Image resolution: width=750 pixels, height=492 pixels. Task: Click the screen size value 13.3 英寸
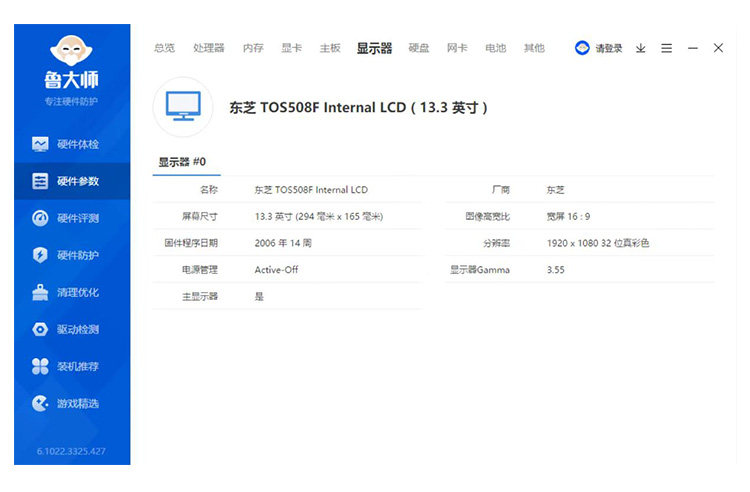[319, 217]
